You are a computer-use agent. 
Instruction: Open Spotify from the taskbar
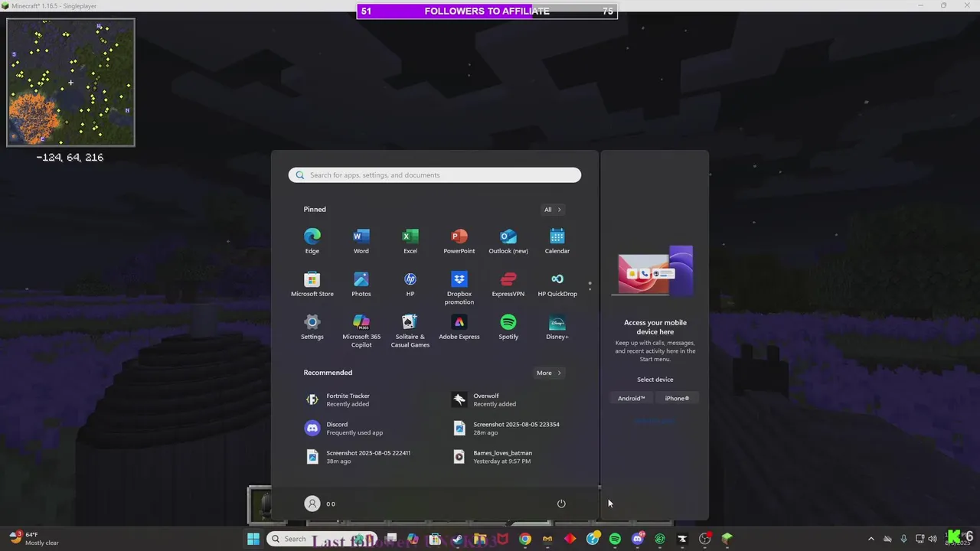click(615, 539)
